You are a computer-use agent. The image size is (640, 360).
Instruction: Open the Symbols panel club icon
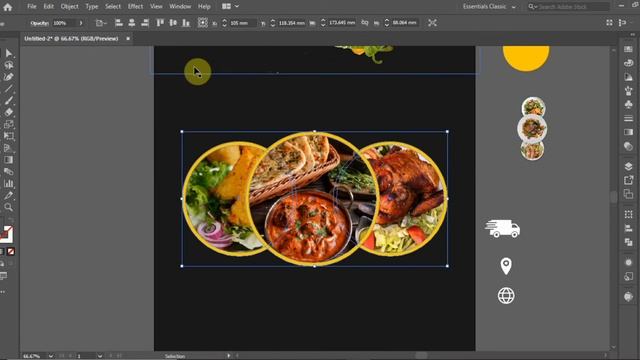click(x=629, y=105)
